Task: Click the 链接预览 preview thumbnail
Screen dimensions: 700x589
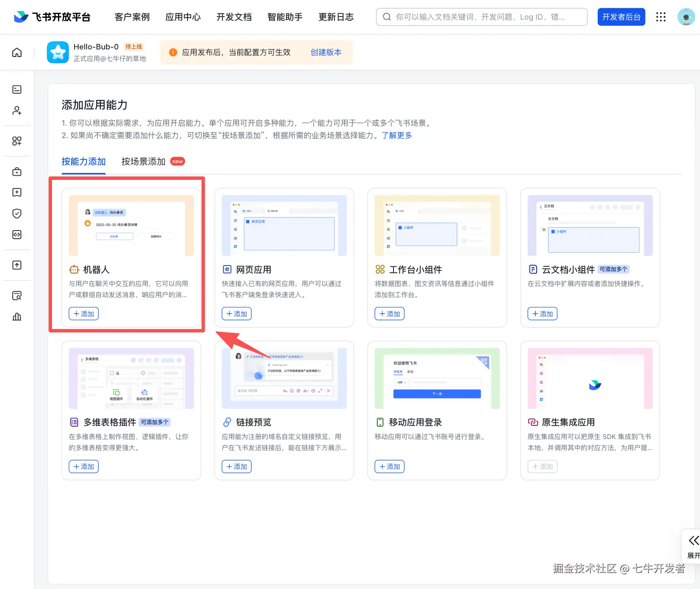Action: pyautogui.click(x=284, y=378)
